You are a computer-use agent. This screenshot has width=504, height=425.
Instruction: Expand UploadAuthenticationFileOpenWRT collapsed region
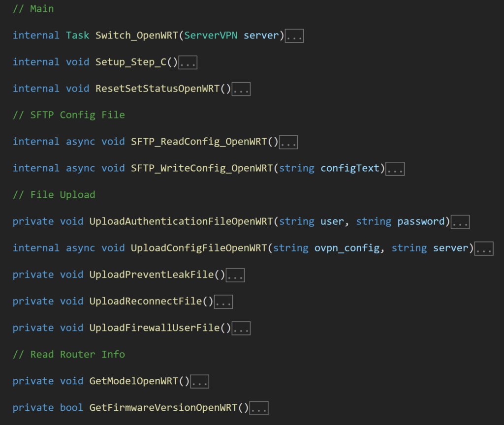[x=460, y=222]
